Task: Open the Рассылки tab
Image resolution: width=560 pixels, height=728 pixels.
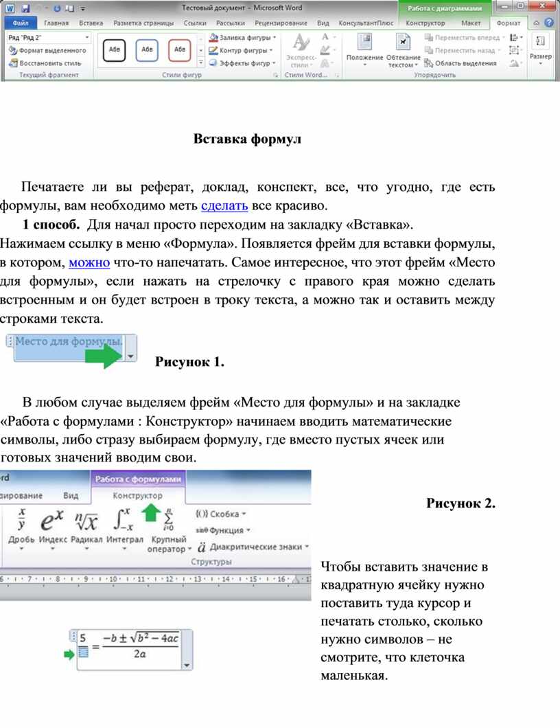Action: tap(231, 23)
